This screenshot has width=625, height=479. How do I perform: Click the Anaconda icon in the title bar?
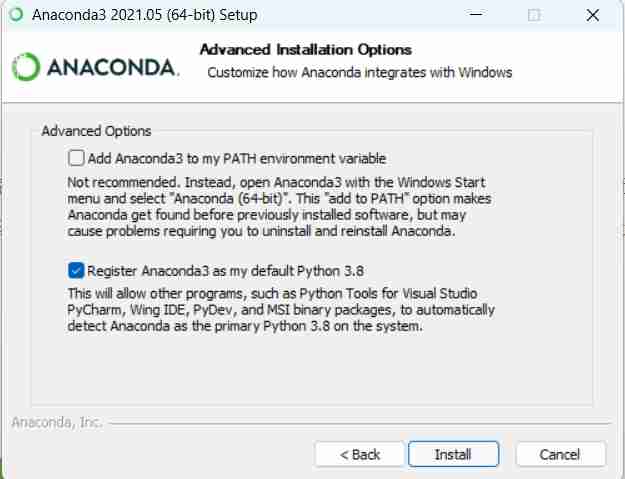click(x=16, y=15)
